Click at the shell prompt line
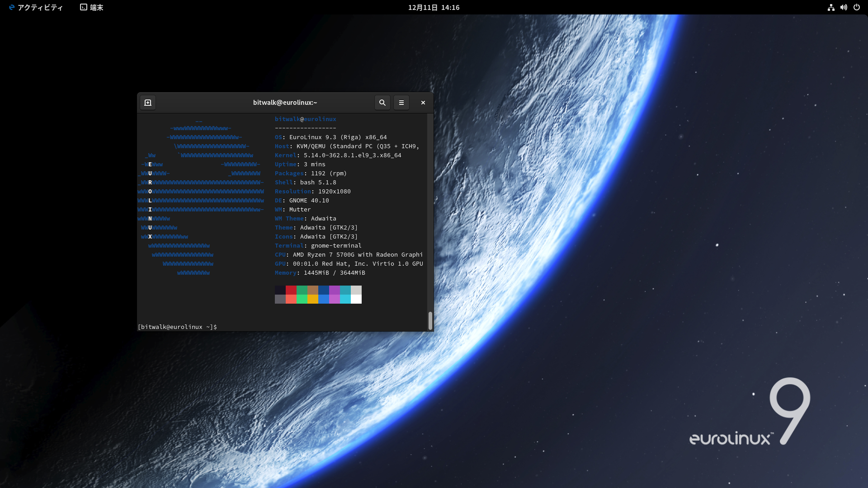The image size is (868, 488). pos(177,327)
